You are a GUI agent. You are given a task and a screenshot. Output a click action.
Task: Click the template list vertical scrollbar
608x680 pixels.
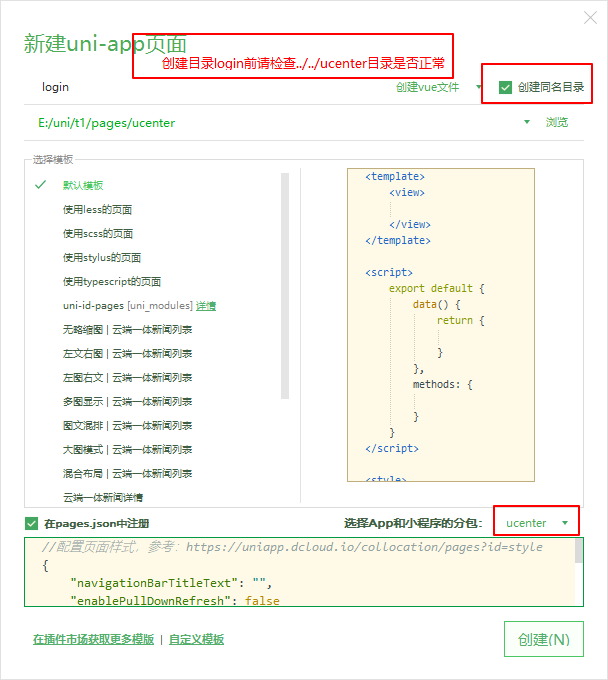(285, 286)
